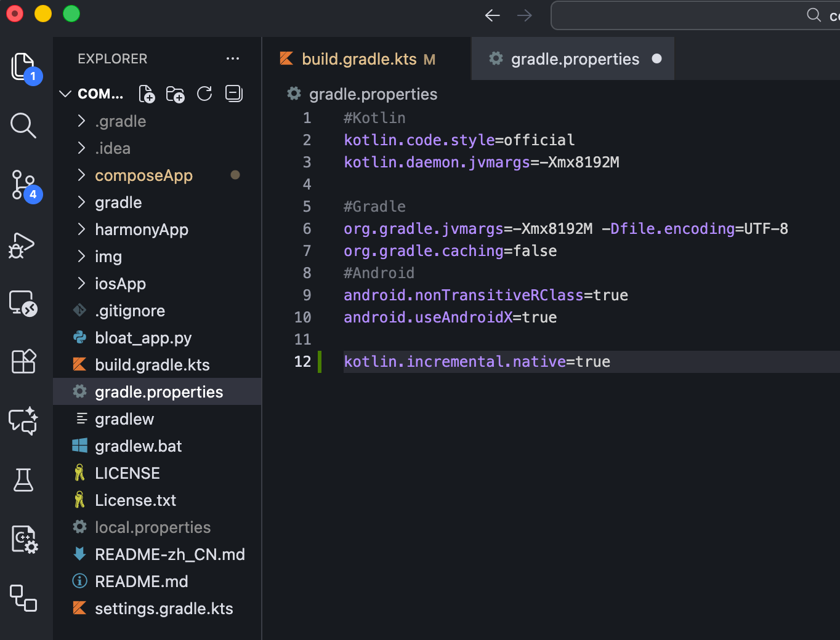Expand the composeApp folder

coord(143,175)
